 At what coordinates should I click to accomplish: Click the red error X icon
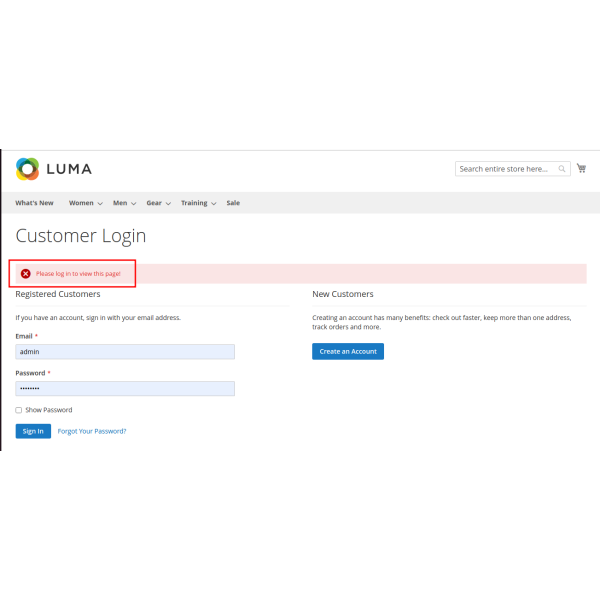pyautogui.click(x=26, y=273)
